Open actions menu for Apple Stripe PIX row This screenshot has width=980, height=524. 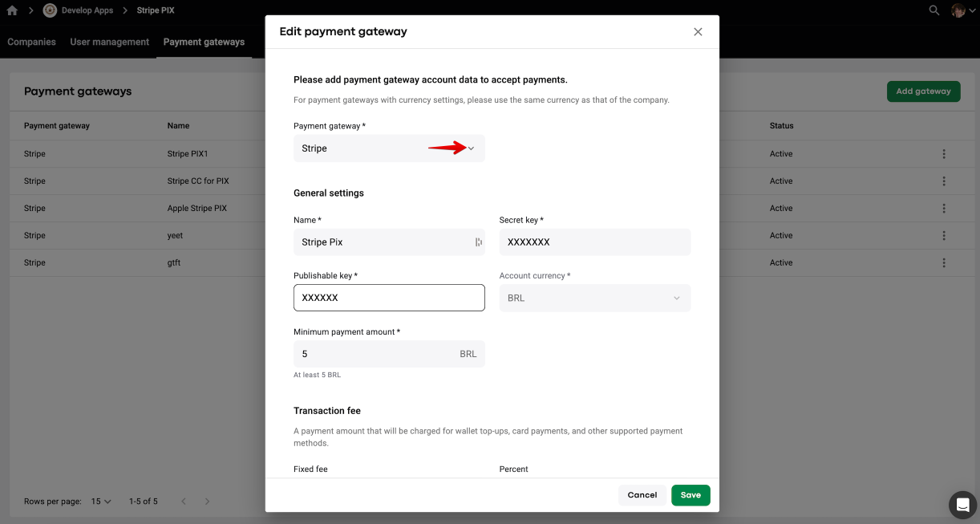944,209
